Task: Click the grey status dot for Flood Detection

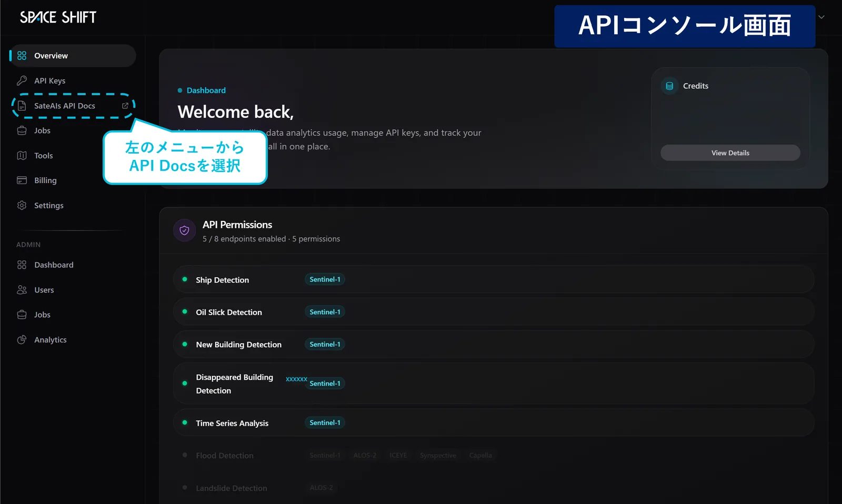Action: tap(185, 455)
